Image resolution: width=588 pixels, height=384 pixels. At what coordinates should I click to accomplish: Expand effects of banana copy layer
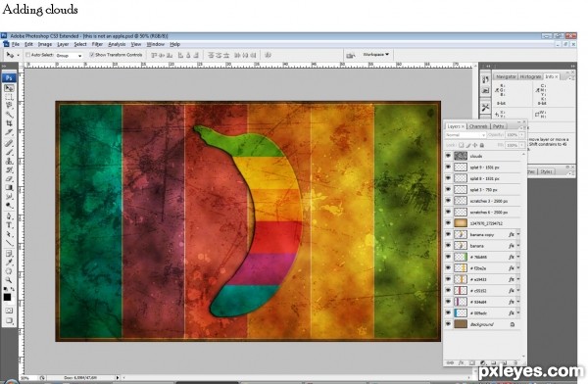[518, 234]
